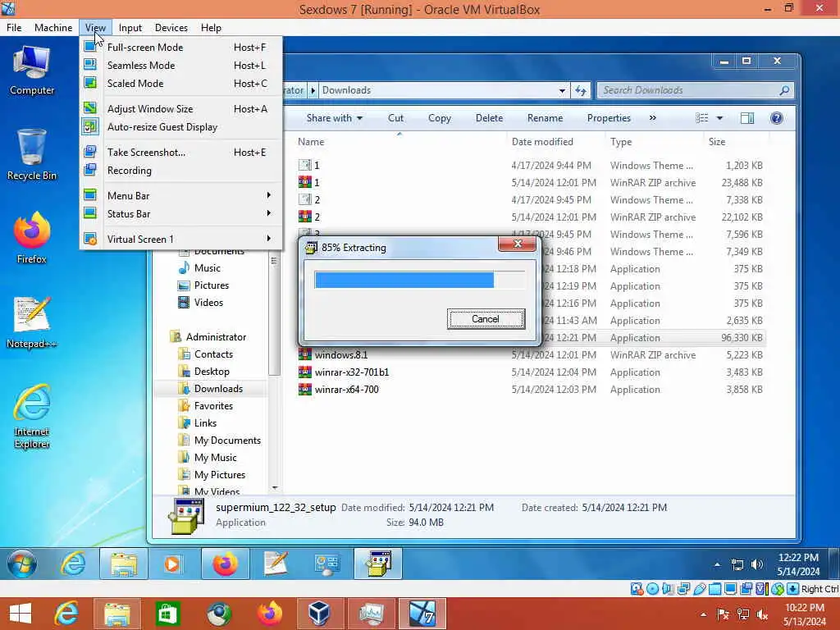Open the Devices menu
The image size is (840, 630).
[x=171, y=27]
